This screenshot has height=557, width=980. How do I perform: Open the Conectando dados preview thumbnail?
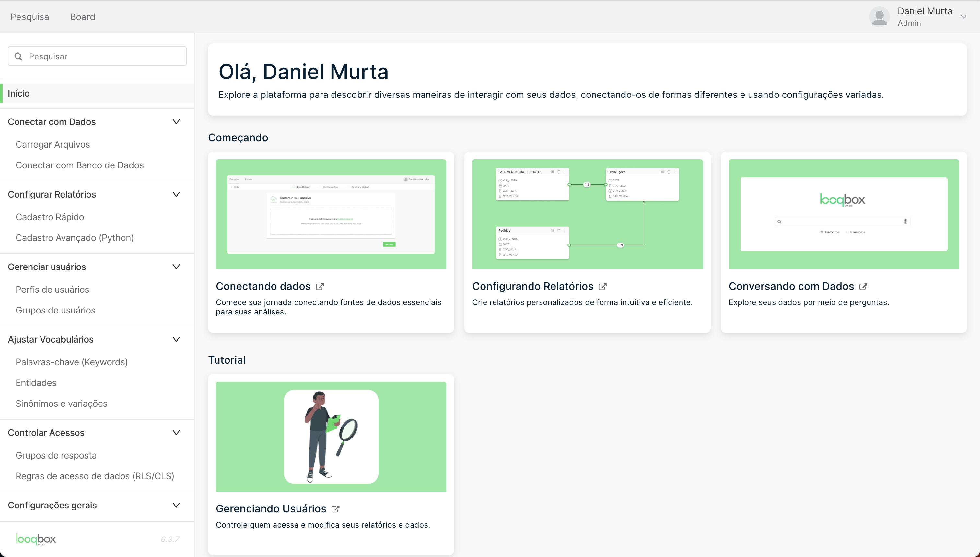click(x=331, y=214)
